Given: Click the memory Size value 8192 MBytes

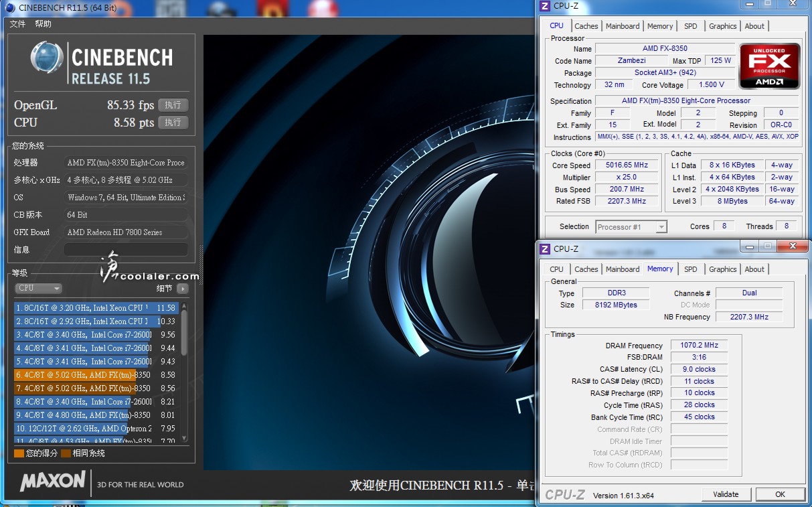Looking at the screenshot, I should pyautogui.click(x=615, y=305).
